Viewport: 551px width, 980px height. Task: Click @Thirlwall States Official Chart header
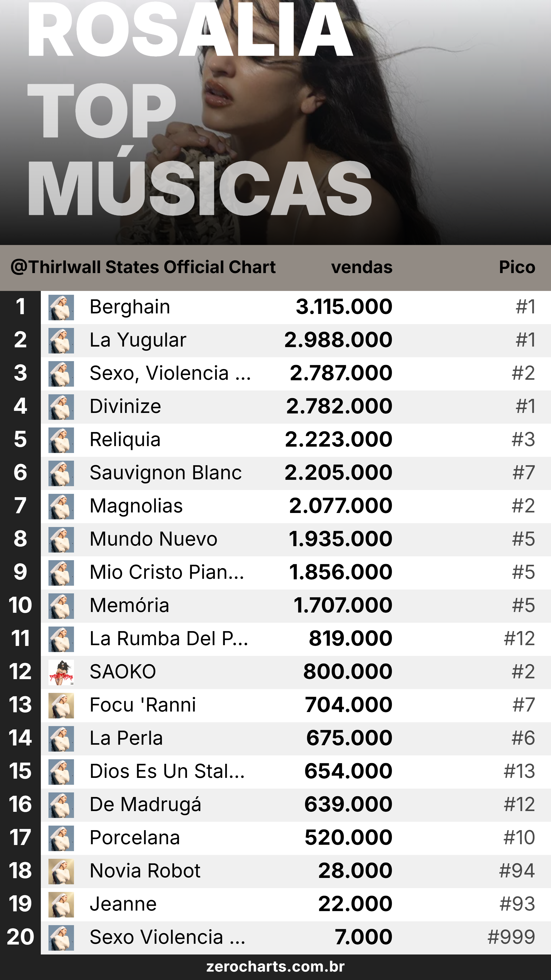click(143, 267)
